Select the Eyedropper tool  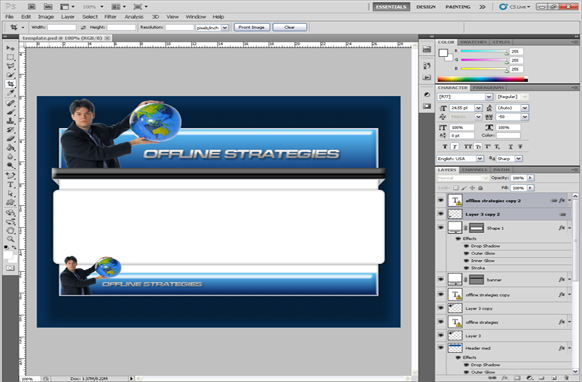click(x=10, y=93)
